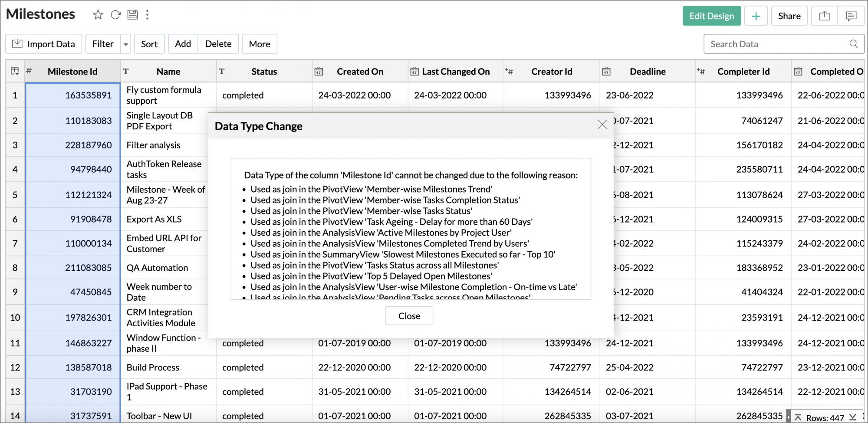Viewport: 868px width, 423px height.
Task: Open the comments speech bubble icon
Action: pos(851,16)
